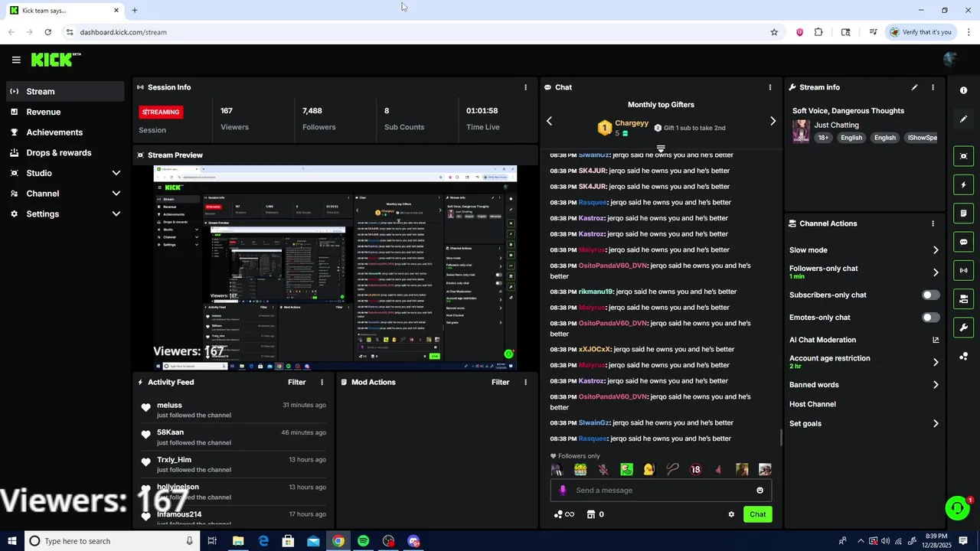The height and width of the screenshot is (551, 980).
Task: Bookmark this page with the star icon
Action: pos(774,32)
